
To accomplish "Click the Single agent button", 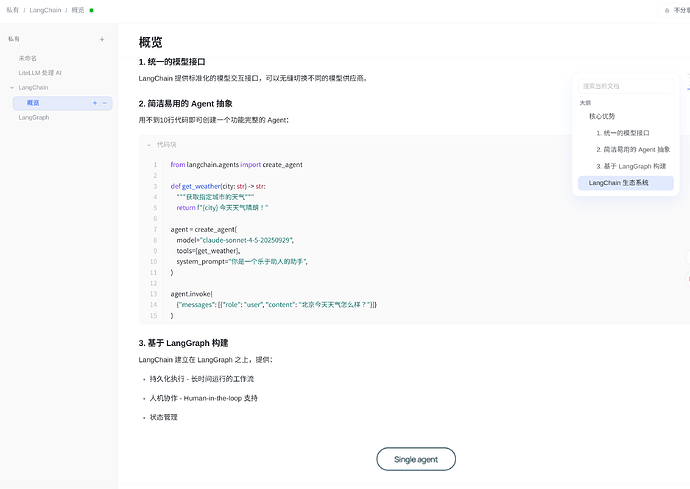I will click(x=416, y=459).
